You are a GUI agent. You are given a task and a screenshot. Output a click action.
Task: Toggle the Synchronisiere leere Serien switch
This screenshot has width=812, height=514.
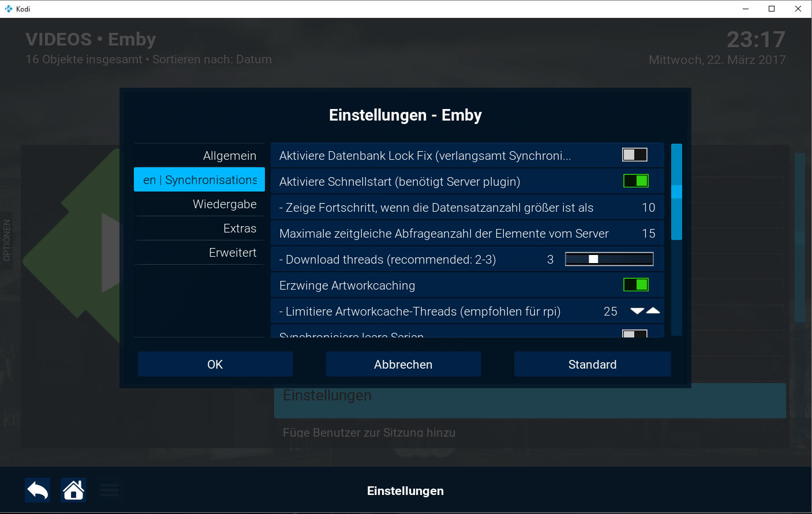[635, 333]
